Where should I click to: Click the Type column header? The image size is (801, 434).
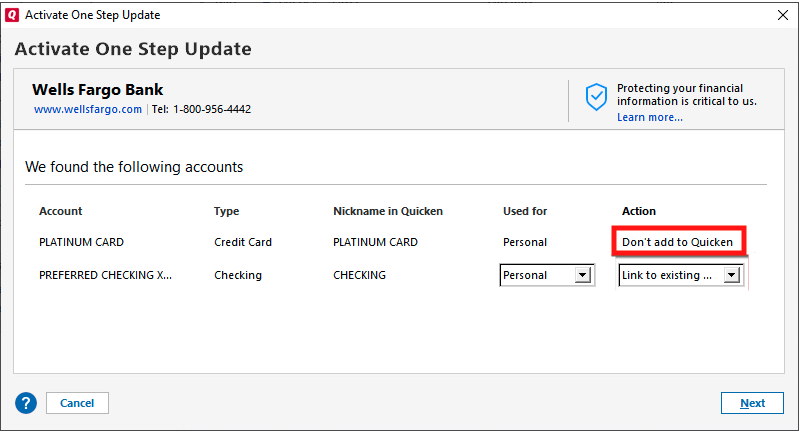[226, 211]
